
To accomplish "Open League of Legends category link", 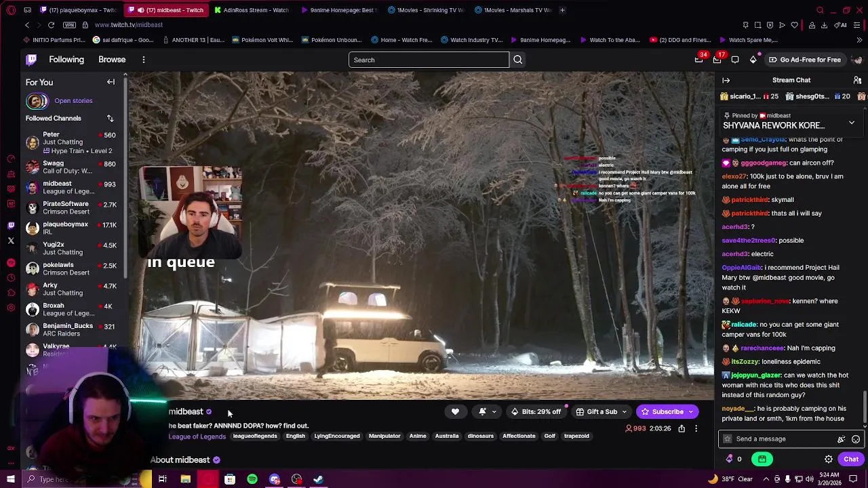I will pos(197,436).
